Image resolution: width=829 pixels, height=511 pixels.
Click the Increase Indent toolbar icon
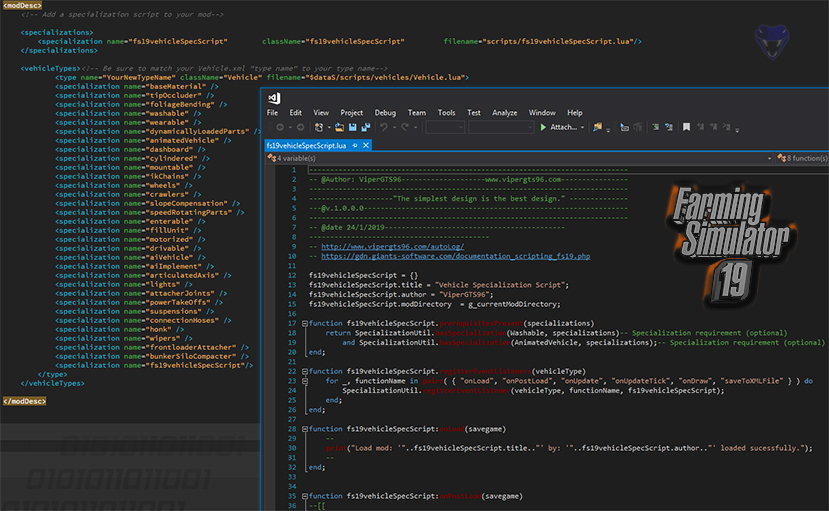(656, 127)
